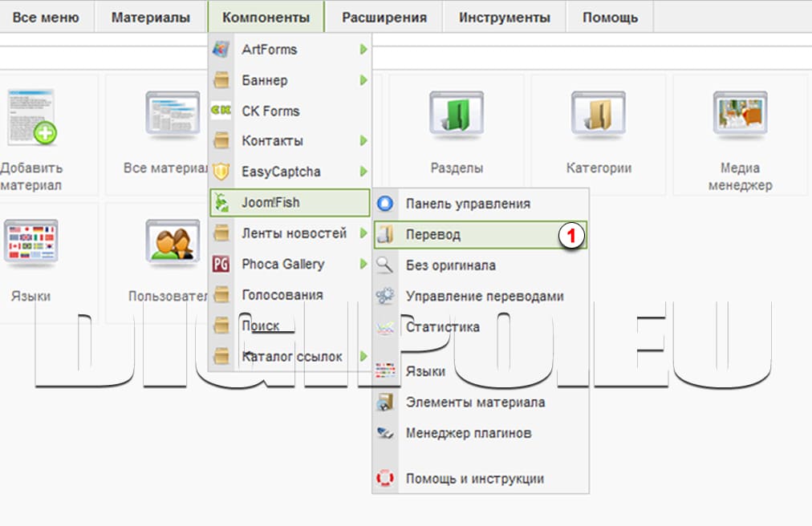The image size is (812, 526).
Task: Click the Менеджер плагинов icon
Action: coord(386,433)
